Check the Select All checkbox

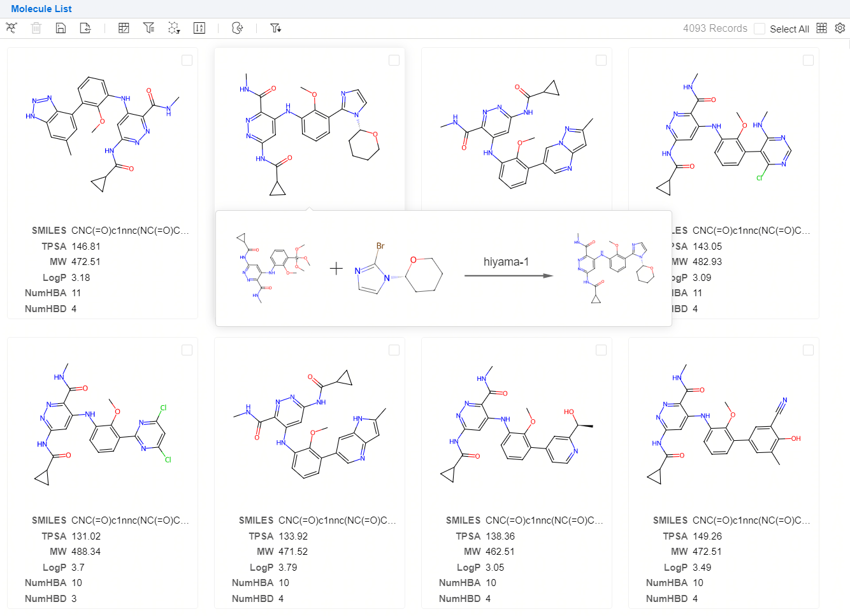coord(760,29)
